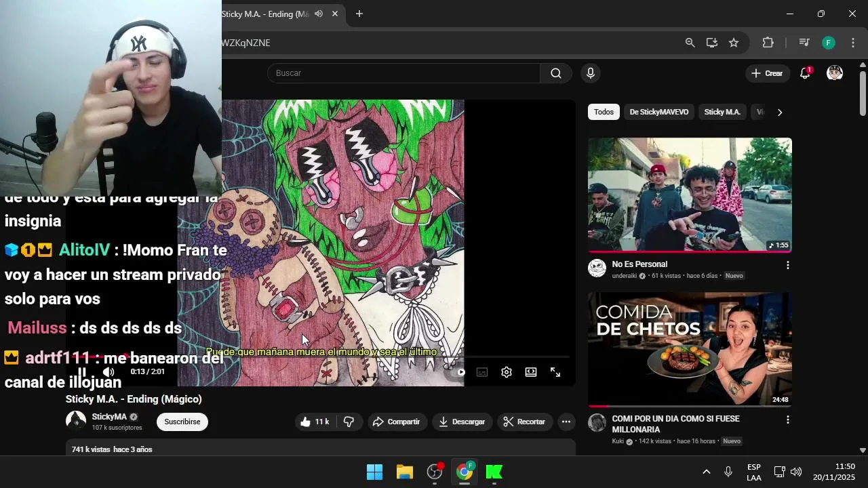Open the Chrome extensions puzzle icon

(768, 43)
